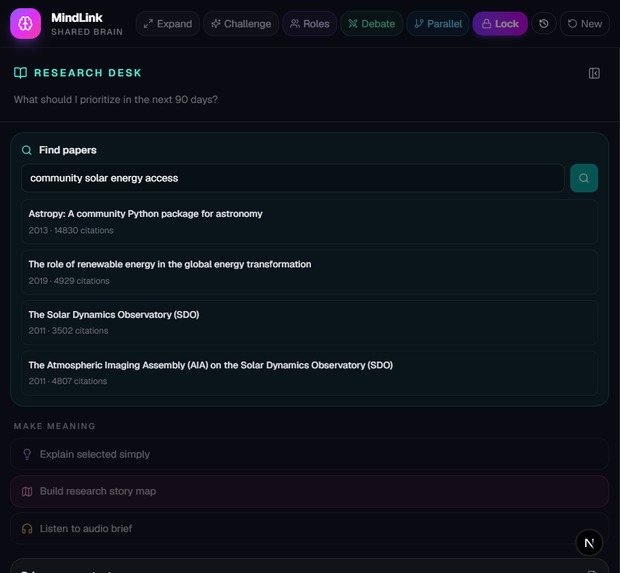620x573 pixels.
Task: Click the MAKE MEANING section label
Action: point(55,426)
